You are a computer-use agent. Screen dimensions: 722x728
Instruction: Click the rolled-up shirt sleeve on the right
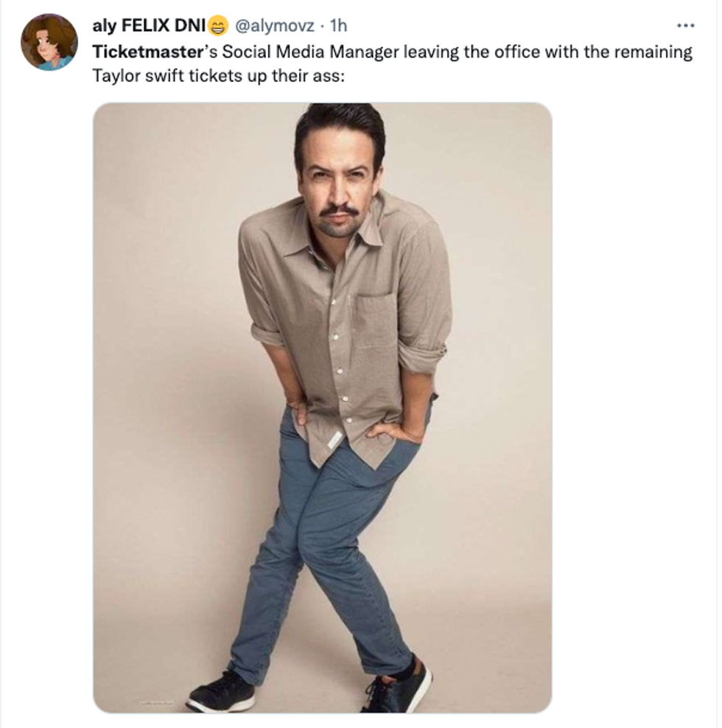tap(422, 357)
